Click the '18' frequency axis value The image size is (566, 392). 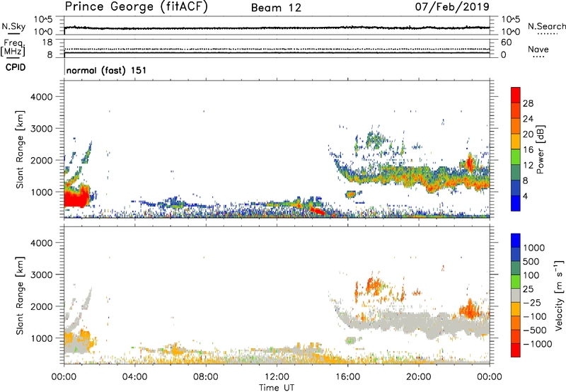pyautogui.click(x=47, y=42)
